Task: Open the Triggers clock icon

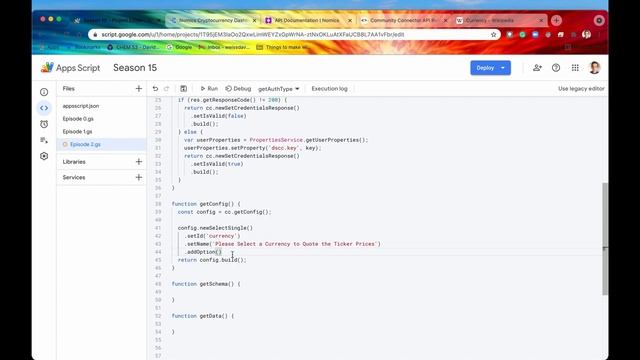Action: point(44,124)
